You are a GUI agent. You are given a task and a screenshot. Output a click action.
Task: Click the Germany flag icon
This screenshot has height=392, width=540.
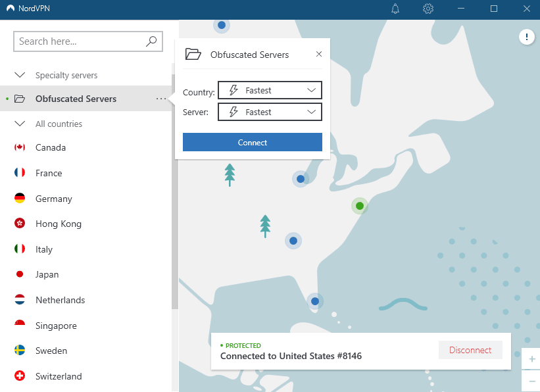click(x=20, y=198)
